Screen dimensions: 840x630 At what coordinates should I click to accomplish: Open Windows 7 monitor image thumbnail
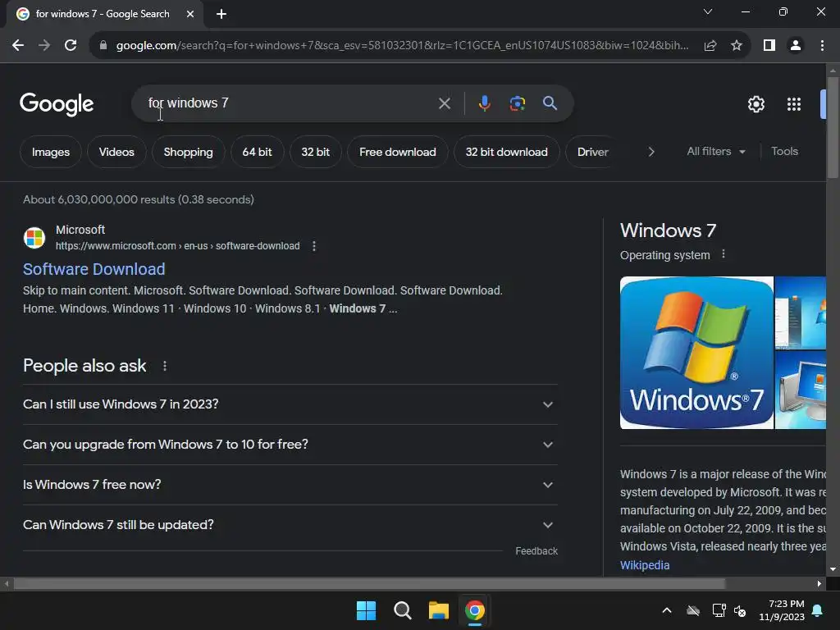tap(801, 390)
